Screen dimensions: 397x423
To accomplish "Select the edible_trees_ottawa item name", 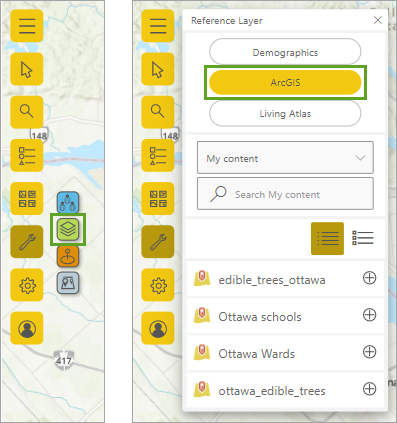I will (x=272, y=280).
